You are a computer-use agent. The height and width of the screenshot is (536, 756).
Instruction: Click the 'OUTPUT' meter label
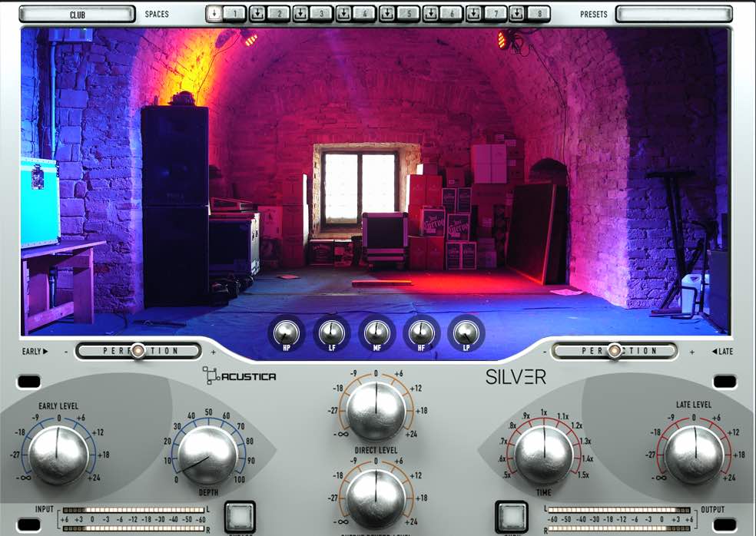click(713, 509)
